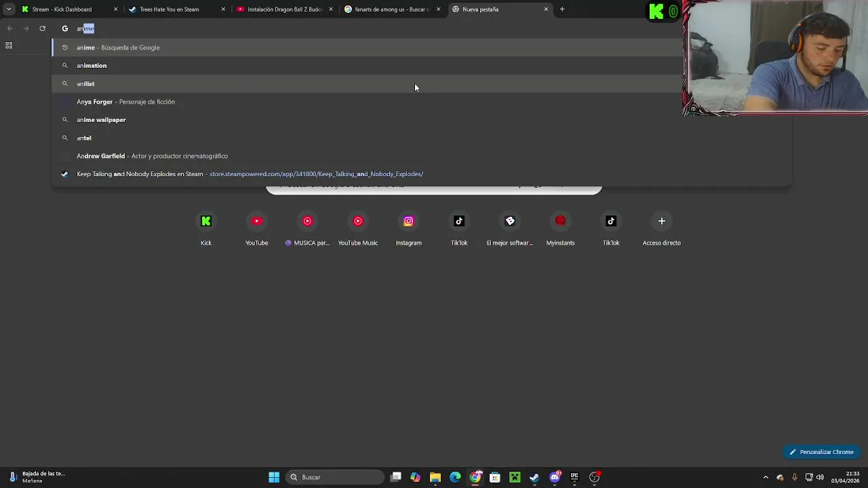Open Steam from the taskbar
The width and height of the screenshot is (868, 488).
(534, 477)
